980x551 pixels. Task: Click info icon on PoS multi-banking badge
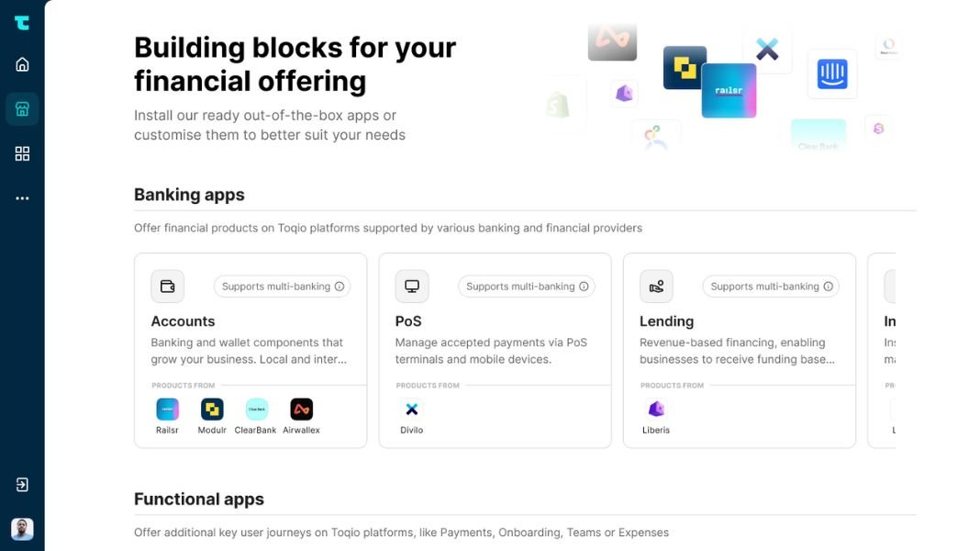(584, 287)
